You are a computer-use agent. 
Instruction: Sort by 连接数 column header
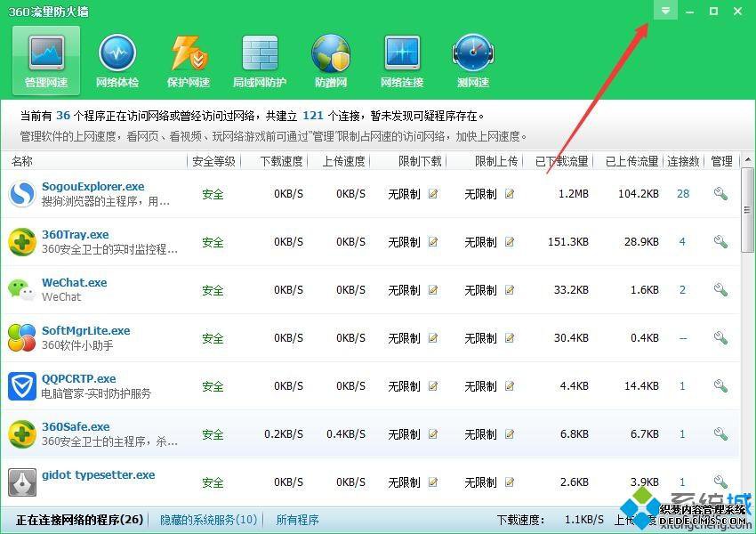[x=683, y=161]
